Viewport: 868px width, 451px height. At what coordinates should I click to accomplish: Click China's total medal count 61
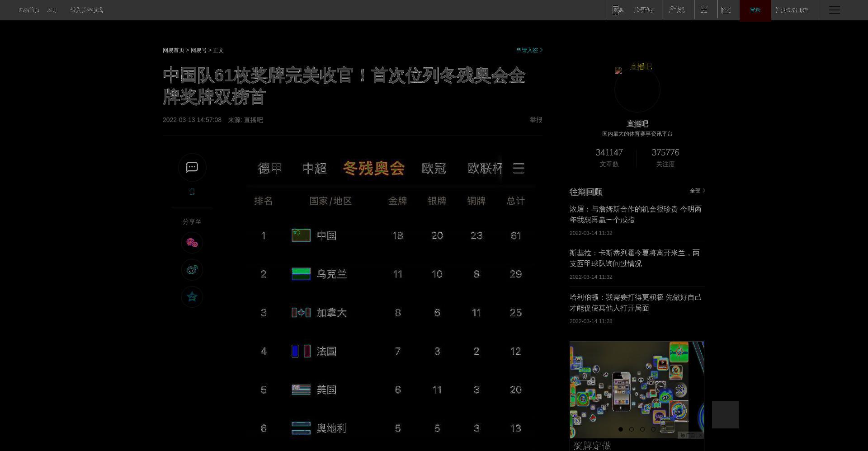click(x=516, y=235)
